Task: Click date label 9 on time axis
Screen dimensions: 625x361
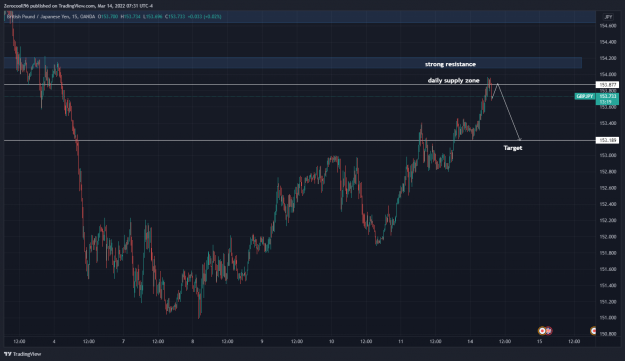Action: point(262,341)
